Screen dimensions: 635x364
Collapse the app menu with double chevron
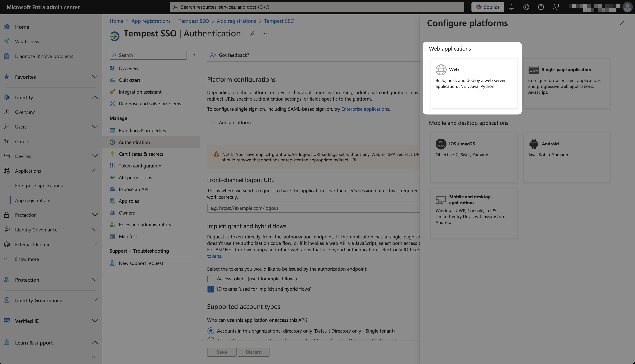(x=194, y=55)
